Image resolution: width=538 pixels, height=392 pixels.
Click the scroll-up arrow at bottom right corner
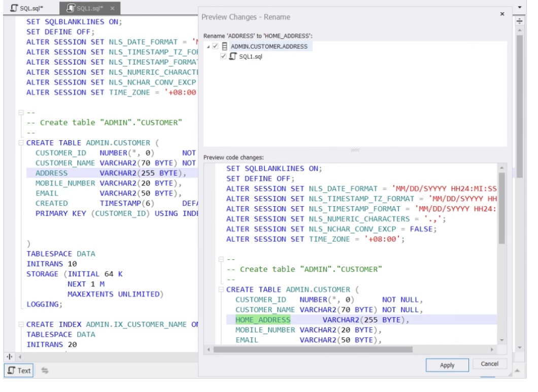coord(517,371)
